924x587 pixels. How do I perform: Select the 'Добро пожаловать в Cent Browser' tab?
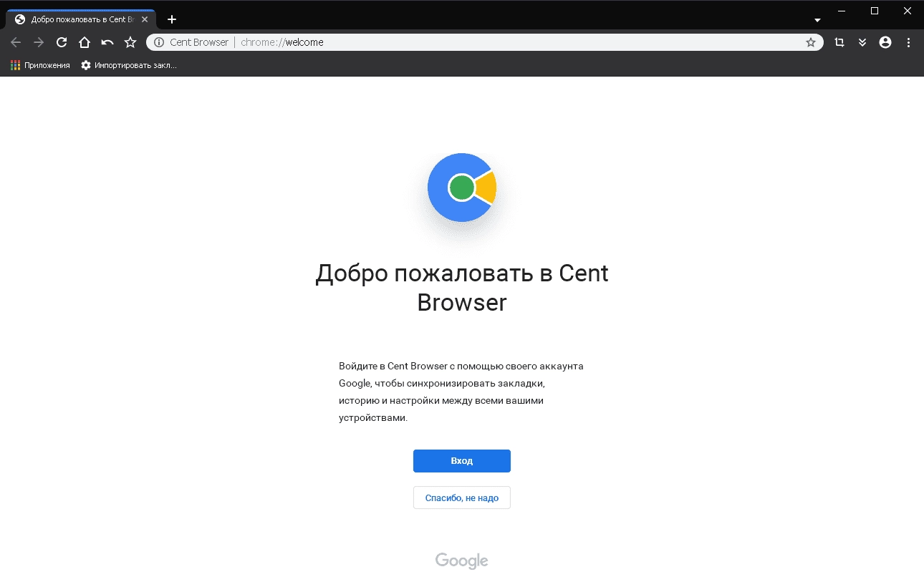pyautogui.click(x=81, y=19)
